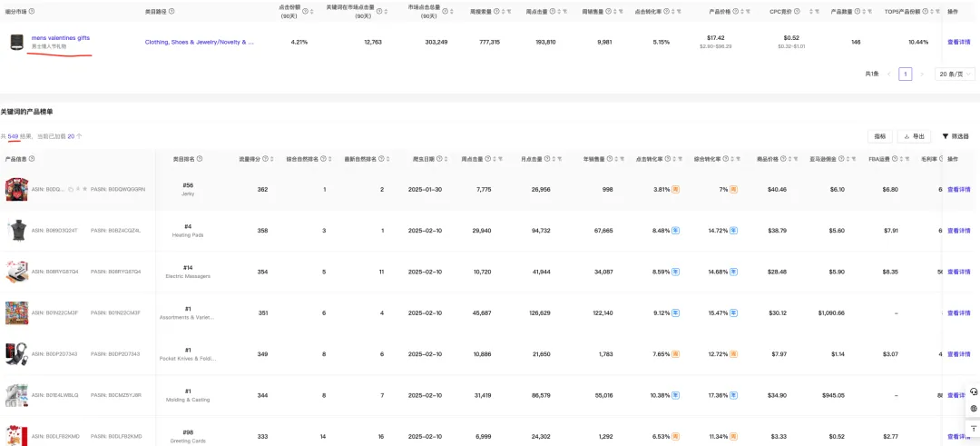
Task: Open the 20 条/页 page size dropdown
Action: tap(955, 74)
